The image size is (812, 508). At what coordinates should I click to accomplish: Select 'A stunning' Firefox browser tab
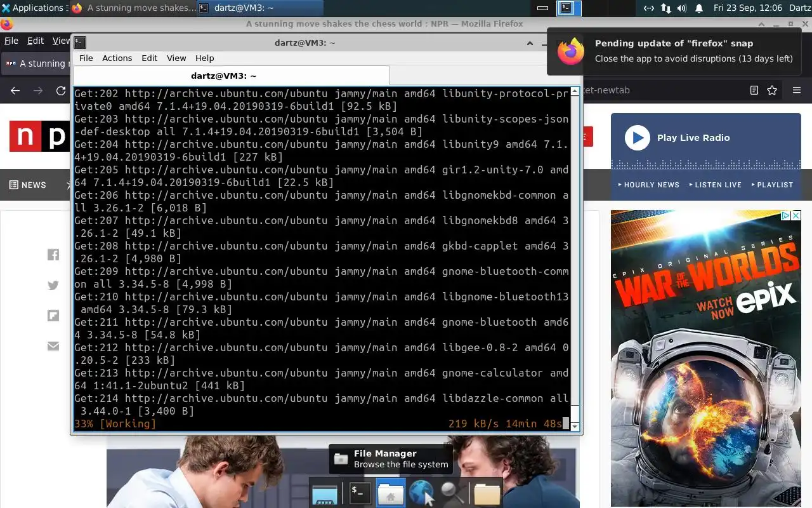36,63
